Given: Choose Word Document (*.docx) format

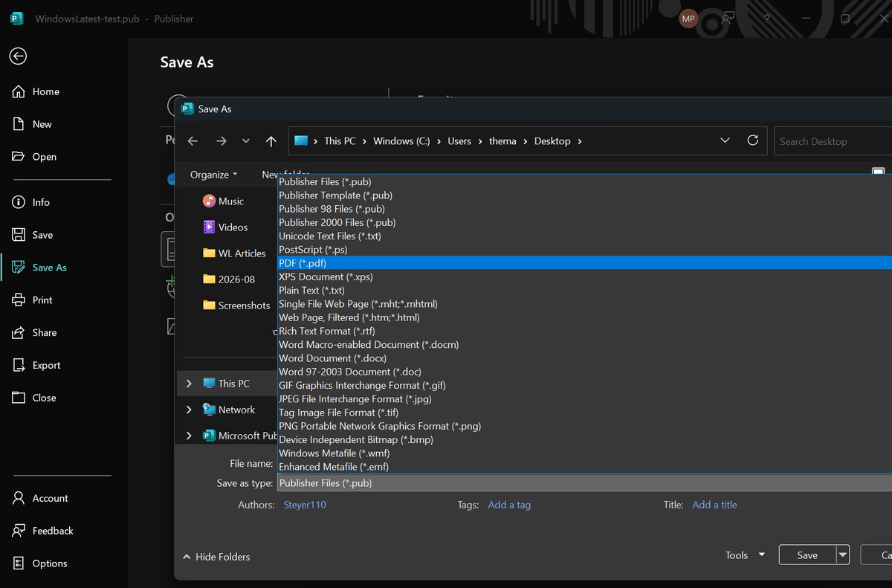Looking at the screenshot, I should point(584,358).
